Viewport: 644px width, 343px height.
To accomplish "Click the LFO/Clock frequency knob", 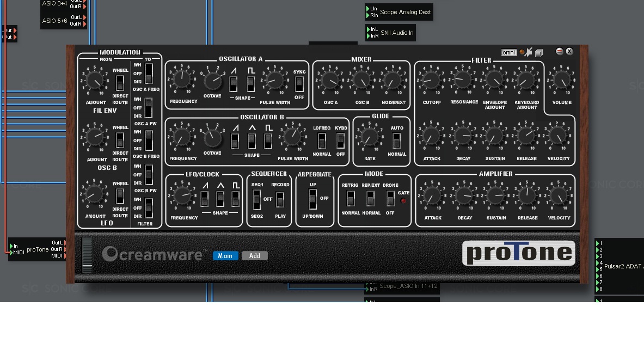I will 182,196.
